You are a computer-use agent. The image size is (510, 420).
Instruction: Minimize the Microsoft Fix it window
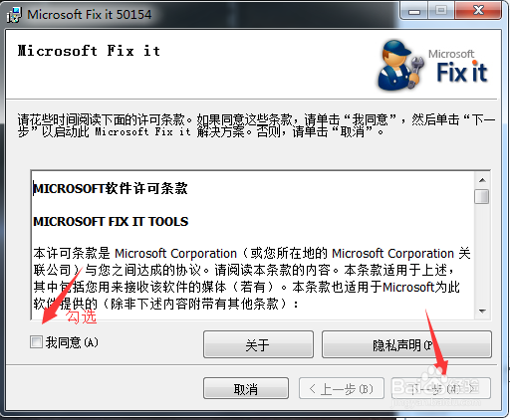tap(414, 11)
